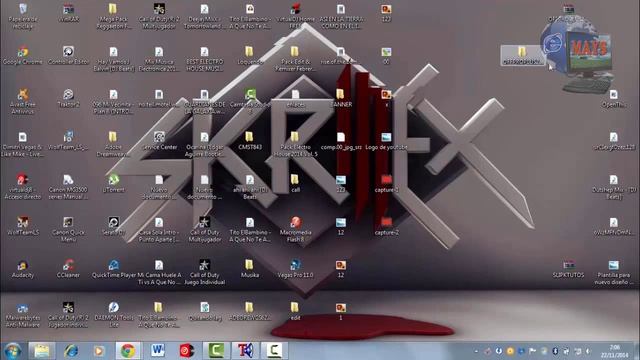Select the Logo de youtube image file
The image size is (640, 360).
pos(386,141)
